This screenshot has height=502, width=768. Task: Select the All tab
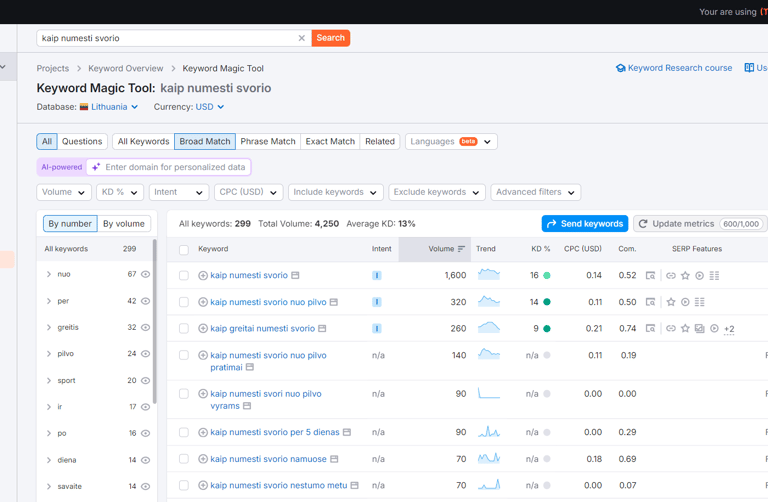[47, 142]
